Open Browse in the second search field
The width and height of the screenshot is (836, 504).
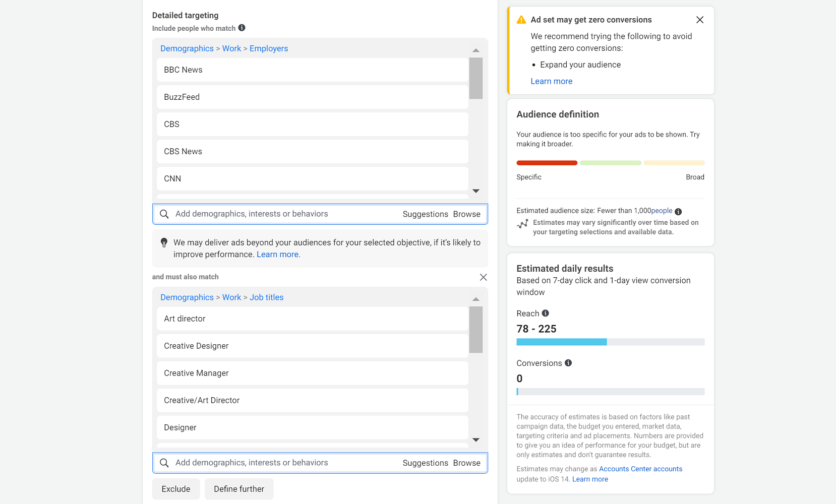click(466, 463)
